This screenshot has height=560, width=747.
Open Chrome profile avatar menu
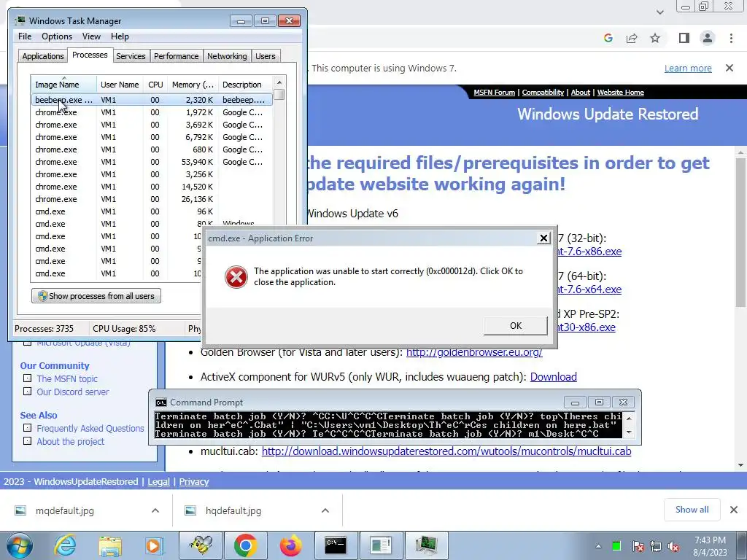click(708, 38)
